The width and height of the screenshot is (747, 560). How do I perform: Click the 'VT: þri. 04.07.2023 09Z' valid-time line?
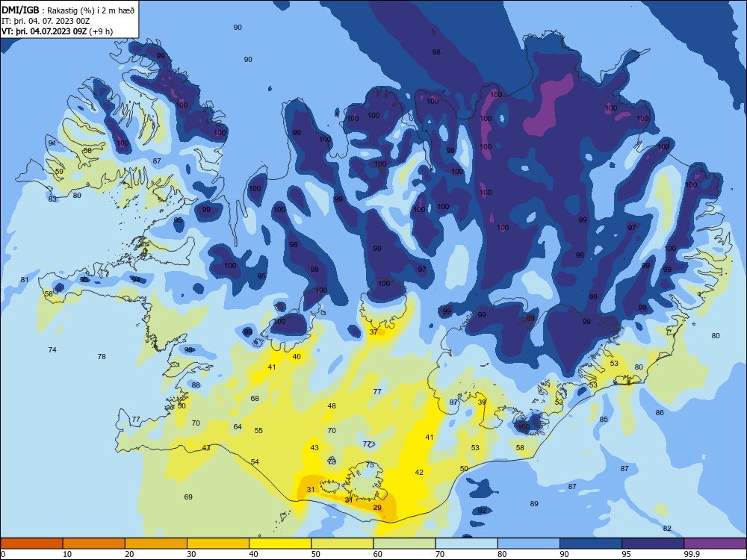(x=58, y=31)
